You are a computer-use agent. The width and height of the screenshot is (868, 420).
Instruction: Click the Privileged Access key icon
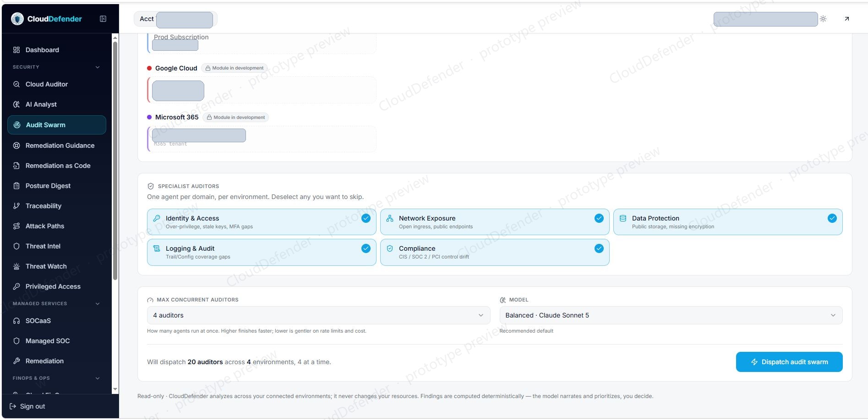[16, 286]
